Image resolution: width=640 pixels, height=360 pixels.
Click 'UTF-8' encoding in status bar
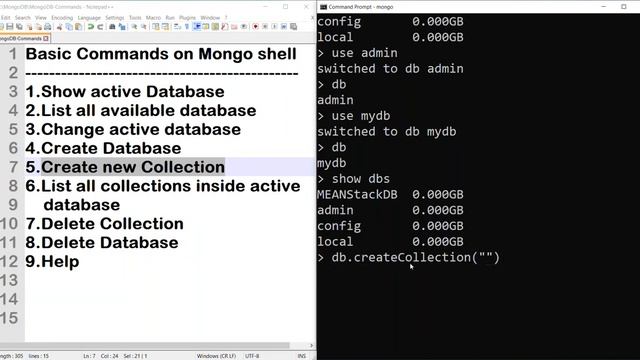tap(252, 356)
